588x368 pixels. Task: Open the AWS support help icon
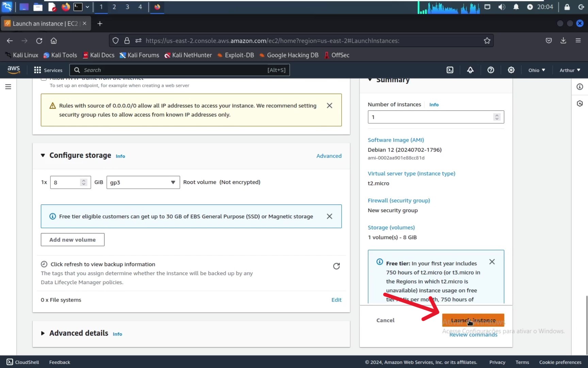pyautogui.click(x=491, y=70)
